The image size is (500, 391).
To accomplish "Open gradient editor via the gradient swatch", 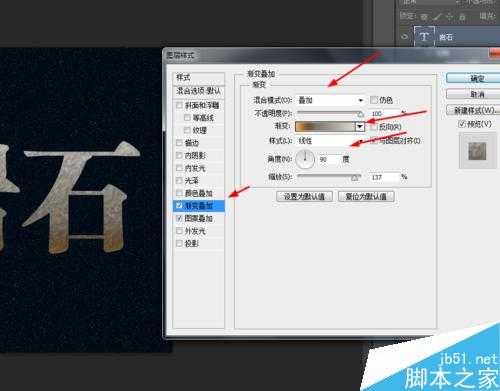I will 325,126.
